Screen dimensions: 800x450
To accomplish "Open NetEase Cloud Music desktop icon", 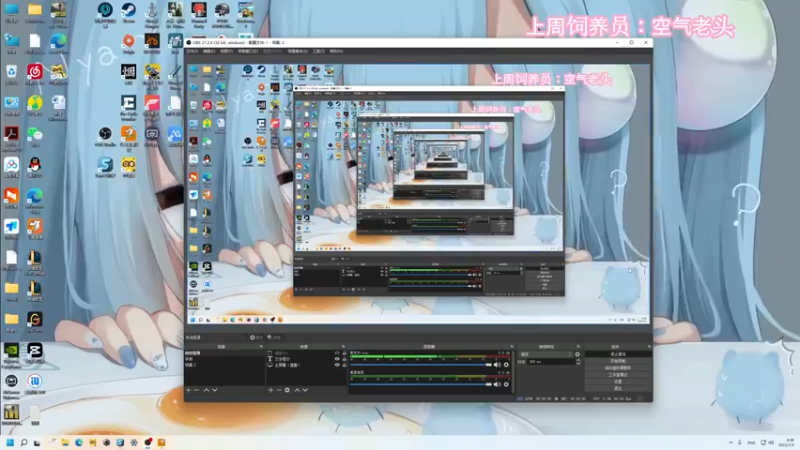I will 35,74.
